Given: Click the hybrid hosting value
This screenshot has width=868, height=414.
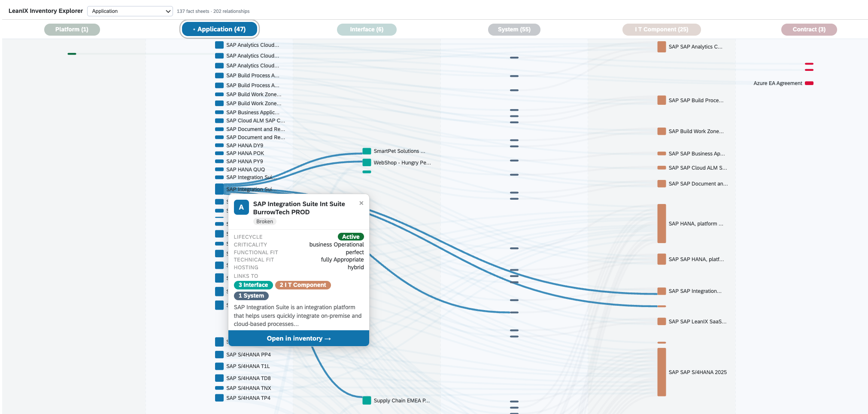Looking at the screenshot, I should (x=356, y=268).
